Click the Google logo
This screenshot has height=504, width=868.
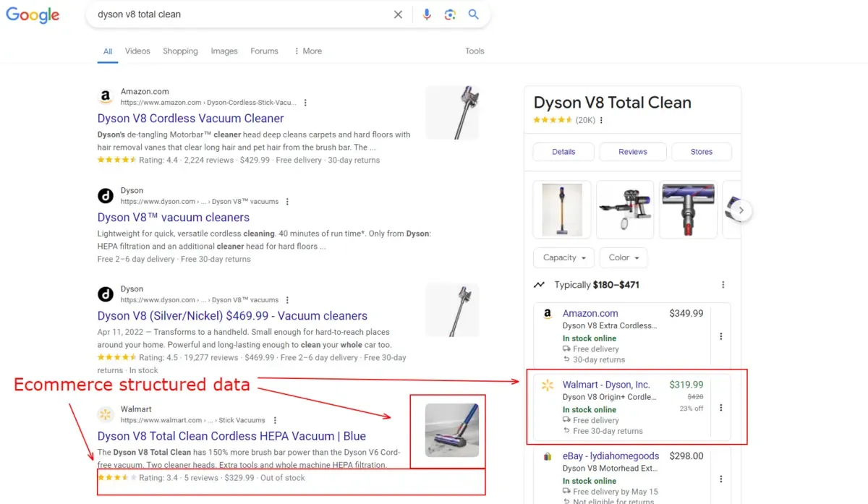tap(33, 14)
